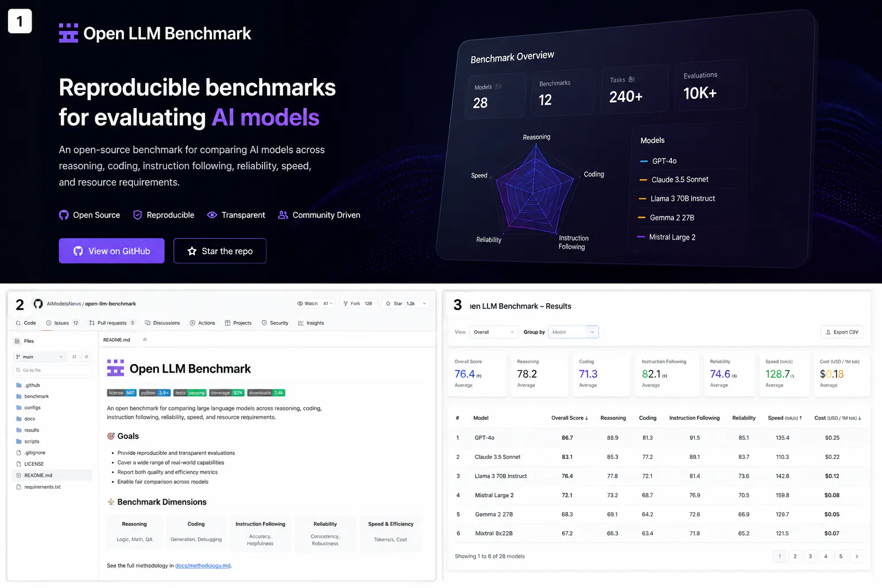Toggle sort on the Cost column header
The width and height of the screenshot is (882, 588).
[838, 418]
